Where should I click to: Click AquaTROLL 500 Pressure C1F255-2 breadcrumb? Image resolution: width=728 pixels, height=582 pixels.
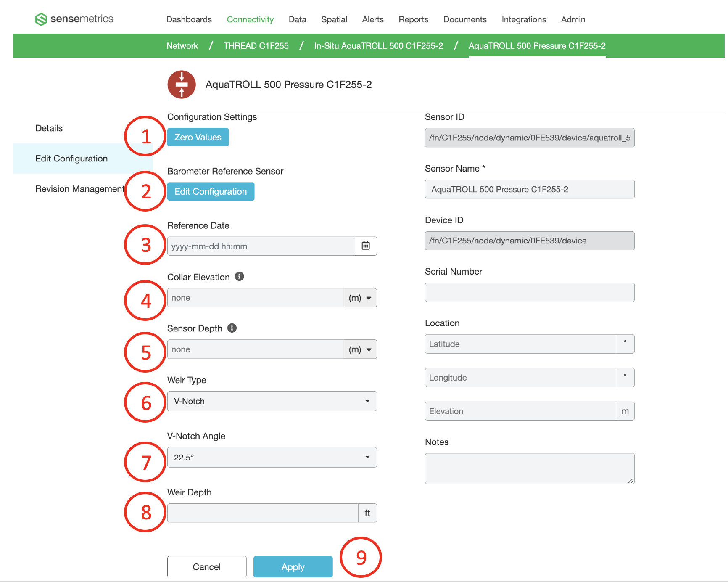pyautogui.click(x=537, y=46)
